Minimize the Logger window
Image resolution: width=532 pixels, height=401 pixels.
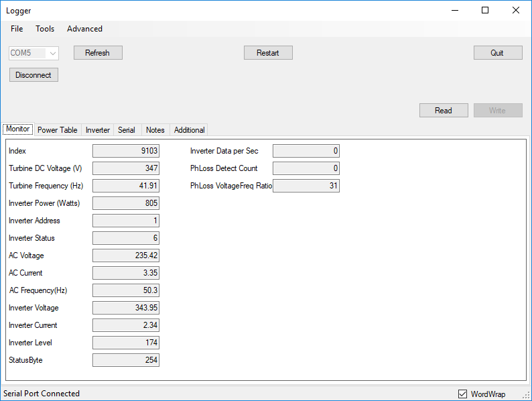point(455,10)
